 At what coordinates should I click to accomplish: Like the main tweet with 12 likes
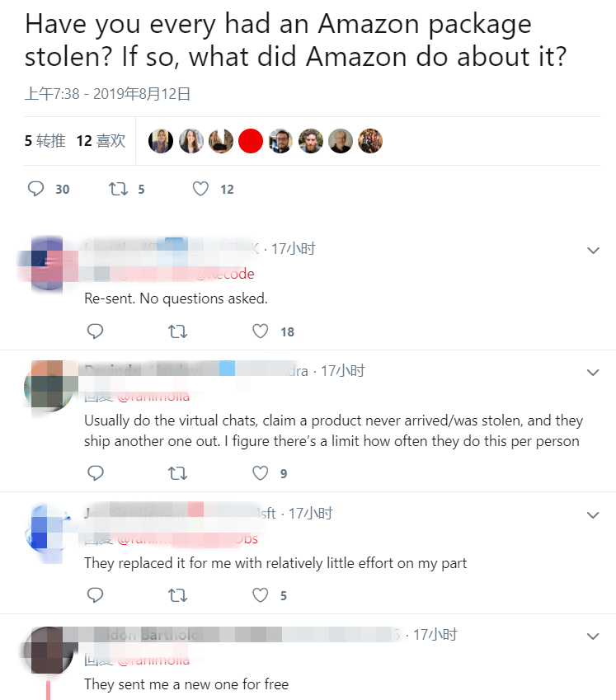[200, 189]
